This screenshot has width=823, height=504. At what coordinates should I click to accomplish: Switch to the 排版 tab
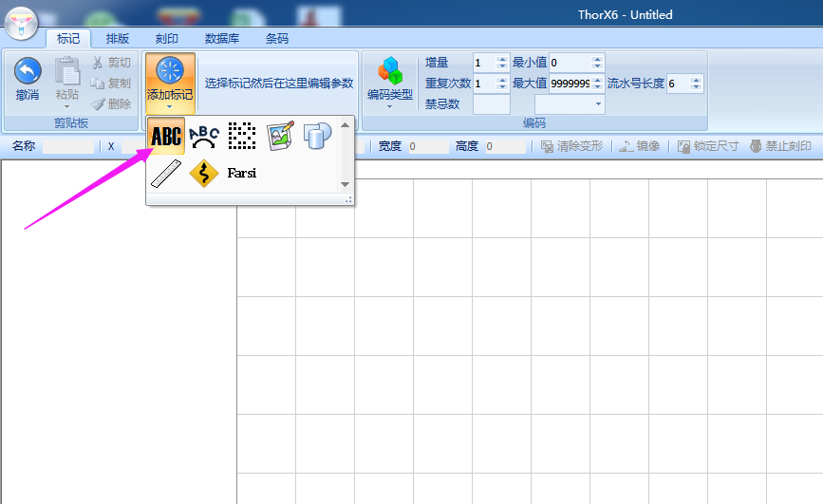pyautogui.click(x=118, y=39)
